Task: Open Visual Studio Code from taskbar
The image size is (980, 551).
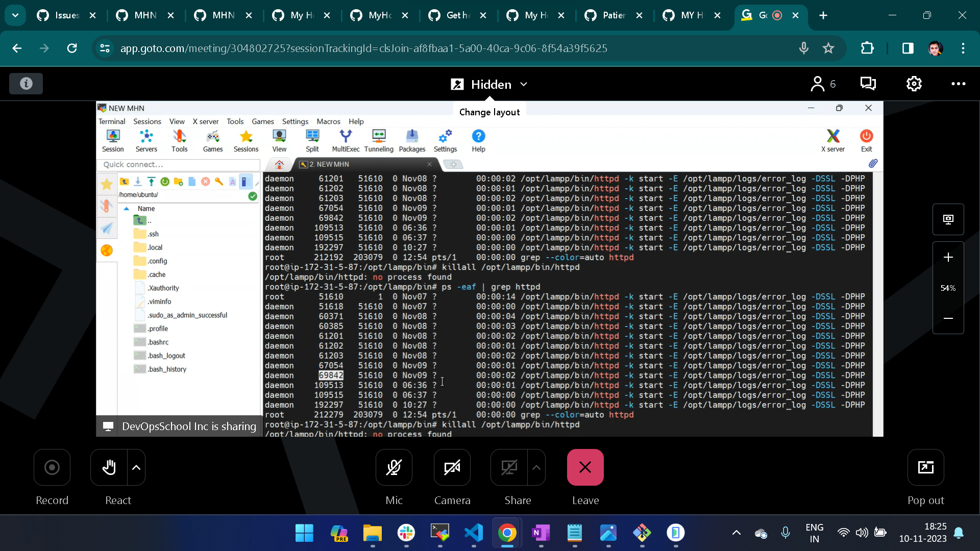Action: pyautogui.click(x=474, y=533)
